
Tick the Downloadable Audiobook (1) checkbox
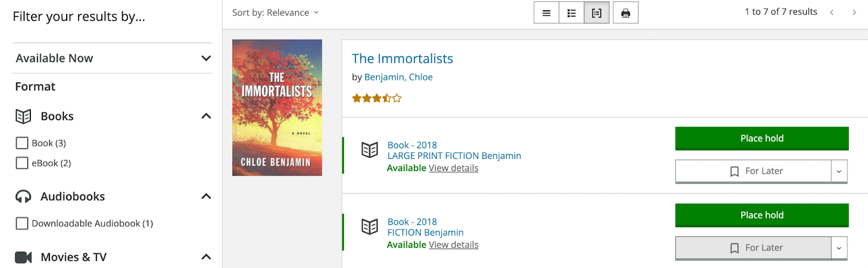tap(22, 224)
